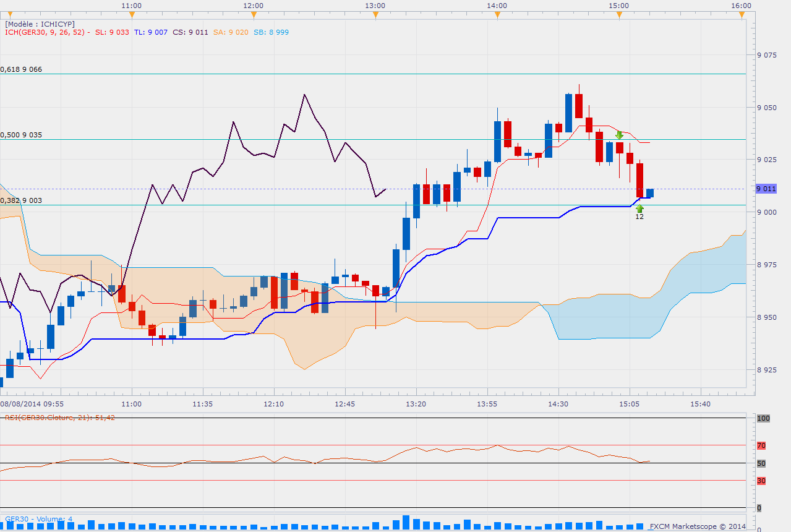Click the RSI(GER30.Cloture, 21): 51,42 label

click(60, 418)
